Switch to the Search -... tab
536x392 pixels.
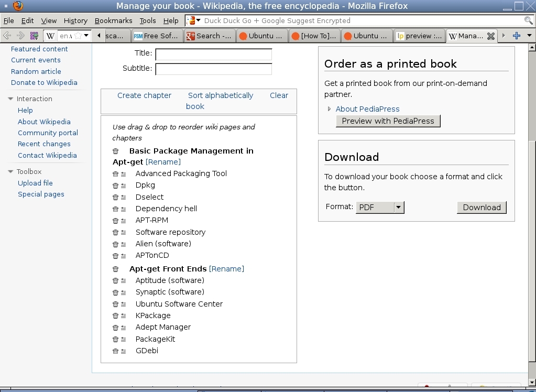210,36
